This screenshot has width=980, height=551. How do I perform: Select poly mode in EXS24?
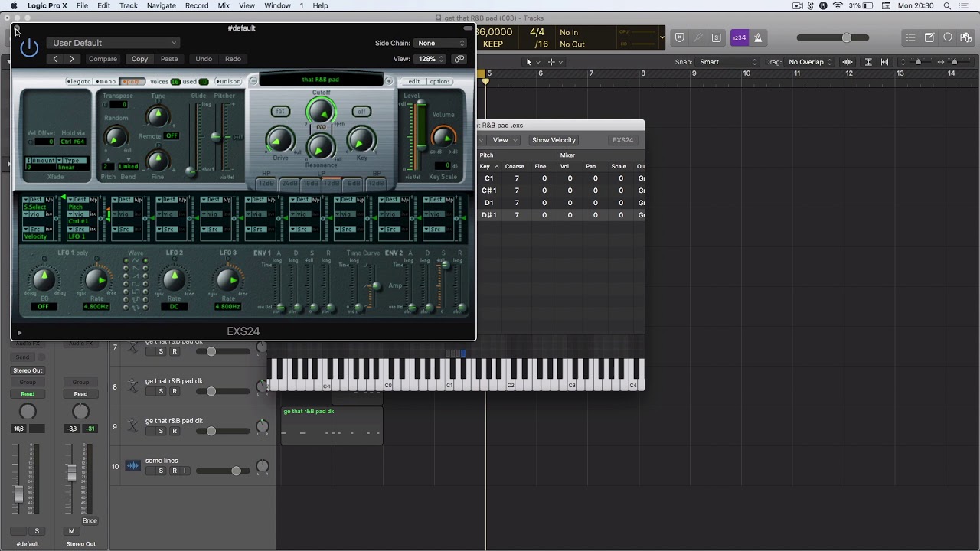click(x=132, y=81)
